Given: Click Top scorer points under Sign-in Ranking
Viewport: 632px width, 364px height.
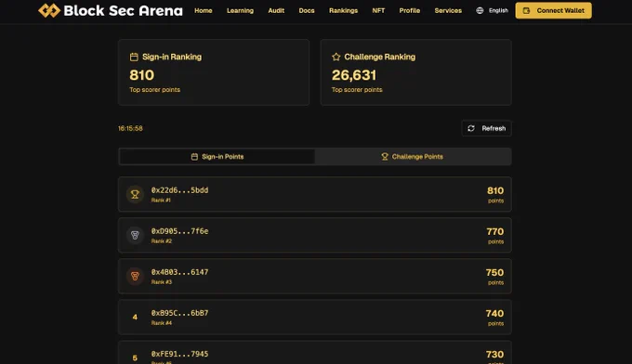Looking at the screenshot, I should [x=155, y=90].
